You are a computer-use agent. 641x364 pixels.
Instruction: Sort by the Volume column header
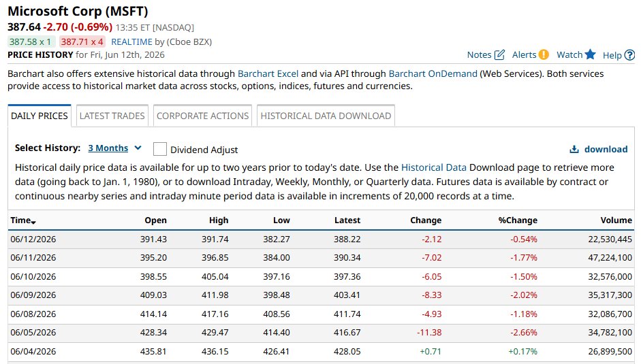[x=616, y=220]
